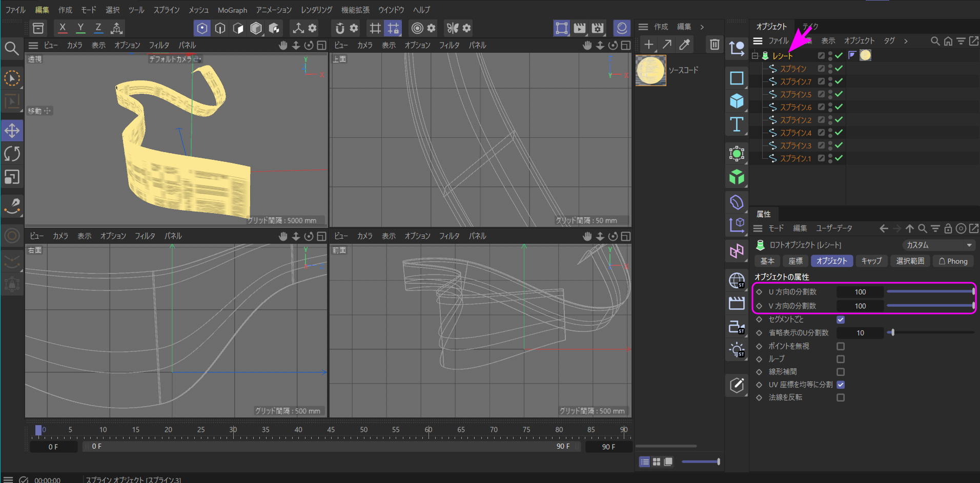Screen dimensions: 980x483
Task: Click the Phong tab button
Action: point(953,261)
